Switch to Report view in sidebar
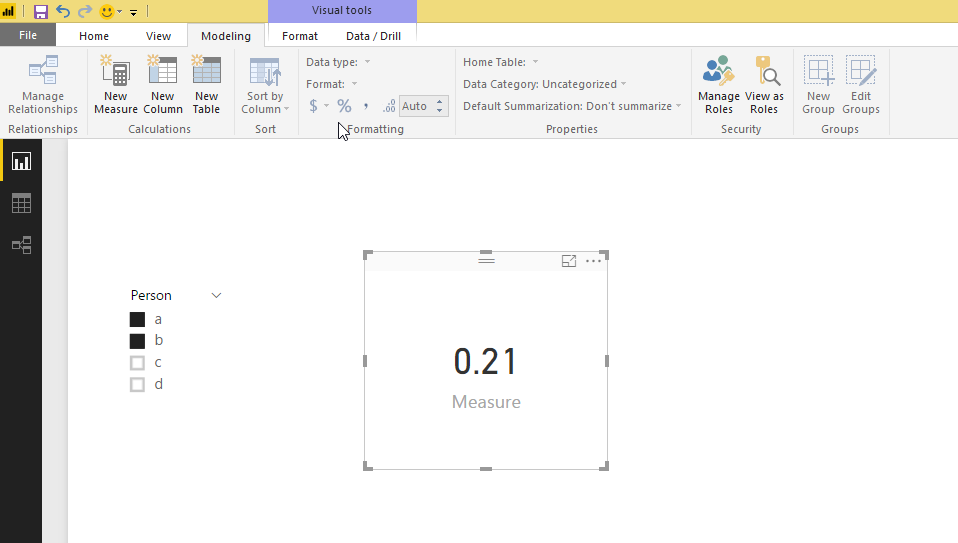Screen dimensions: 958x543 click(21, 161)
